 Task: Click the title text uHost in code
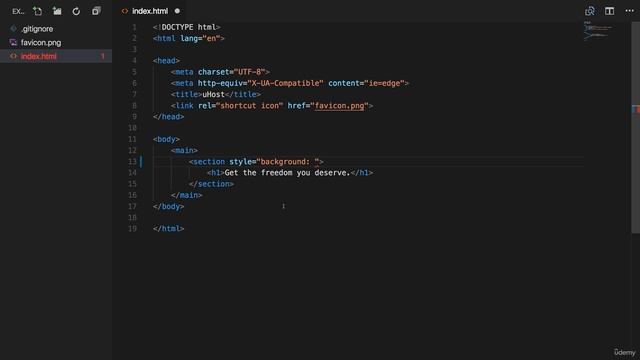(213, 94)
